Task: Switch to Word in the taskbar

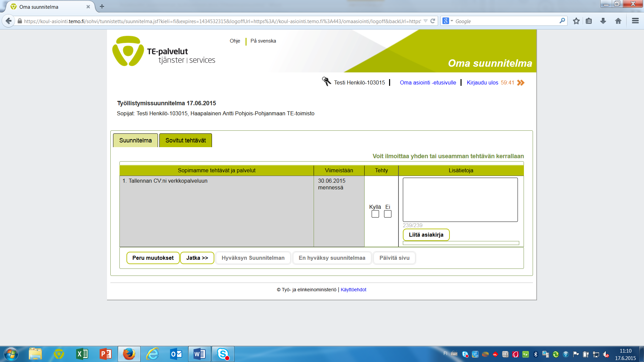Action: 200,354
